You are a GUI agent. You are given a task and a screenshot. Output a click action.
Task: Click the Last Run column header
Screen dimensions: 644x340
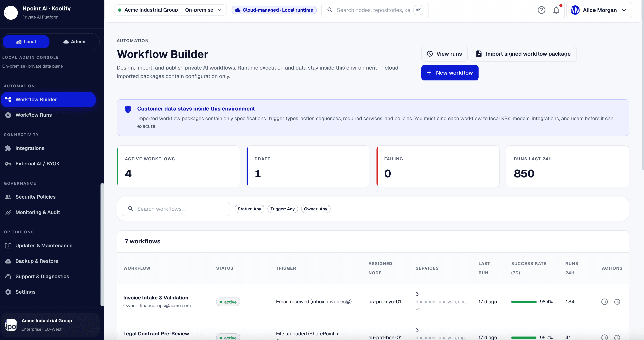484,268
